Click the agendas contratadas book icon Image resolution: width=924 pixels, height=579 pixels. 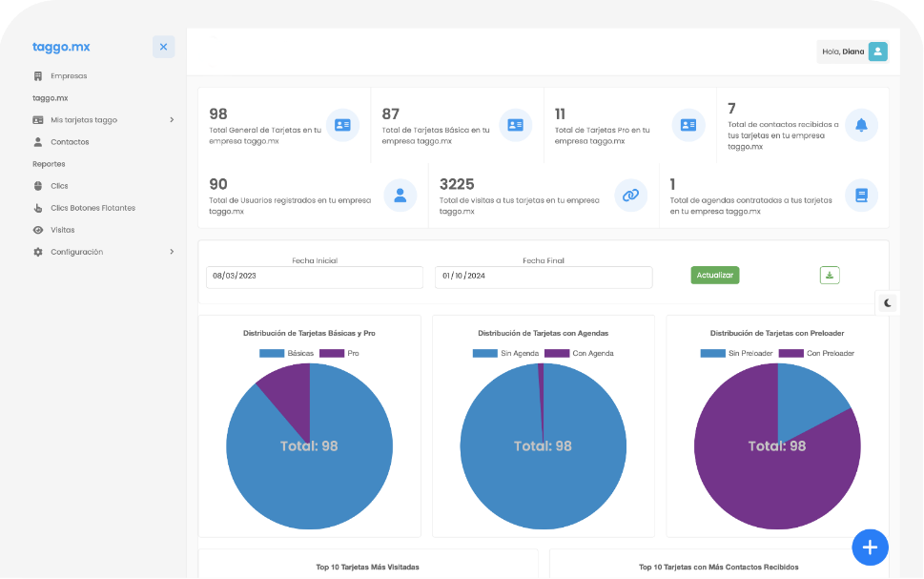point(861,196)
